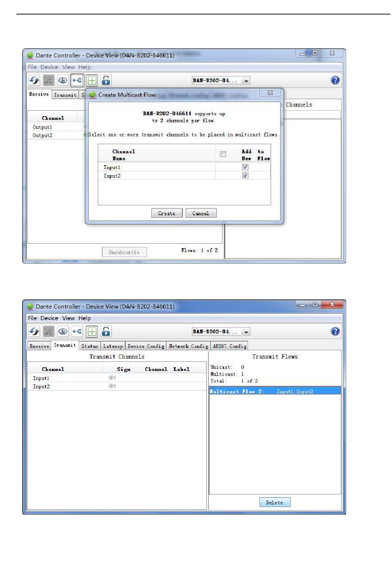392x575 pixels.
Task: Click the padlock icon in the Create Multicast Flow window
Action: coord(106,80)
